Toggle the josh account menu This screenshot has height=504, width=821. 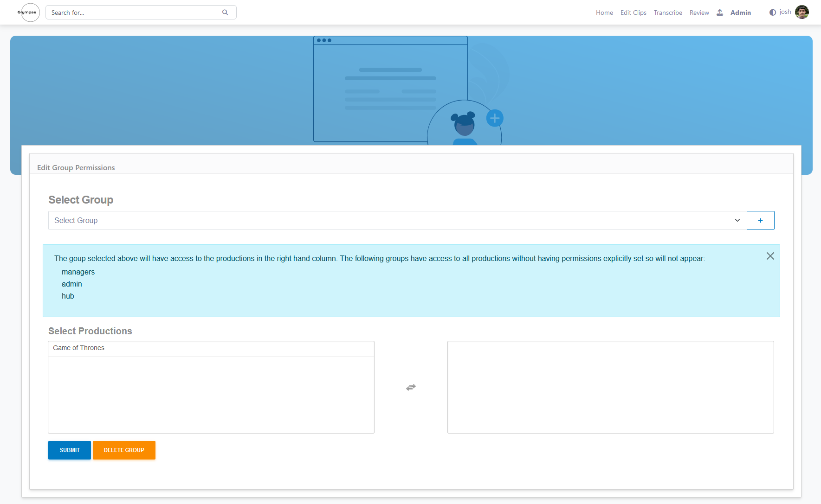coord(785,12)
